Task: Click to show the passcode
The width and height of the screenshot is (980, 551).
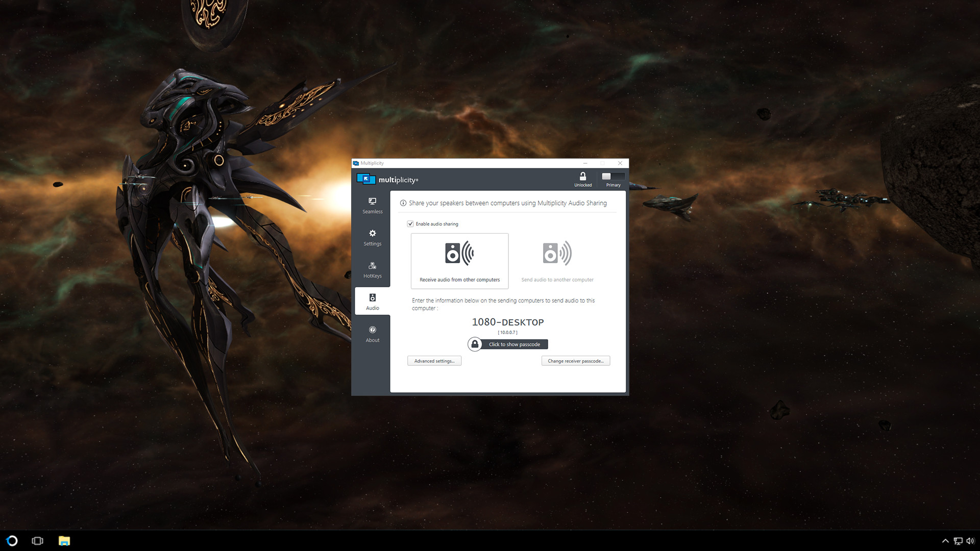Action: (x=514, y=344)
